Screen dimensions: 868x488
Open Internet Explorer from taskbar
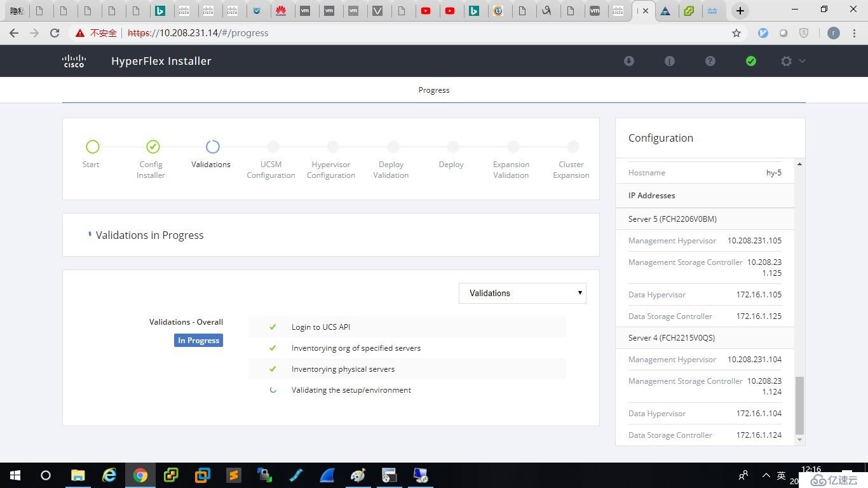(x=109, y=475)
